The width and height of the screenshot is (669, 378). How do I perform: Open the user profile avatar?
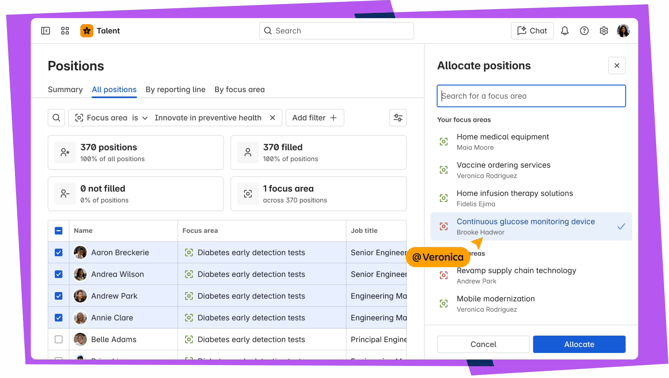[x=623, y=31]
